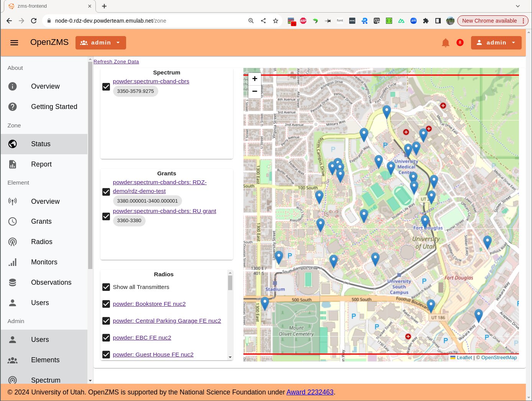Uncheck the RU grant checkbox
The width and height of the screenshot is (532, 401).
point(106,216)
